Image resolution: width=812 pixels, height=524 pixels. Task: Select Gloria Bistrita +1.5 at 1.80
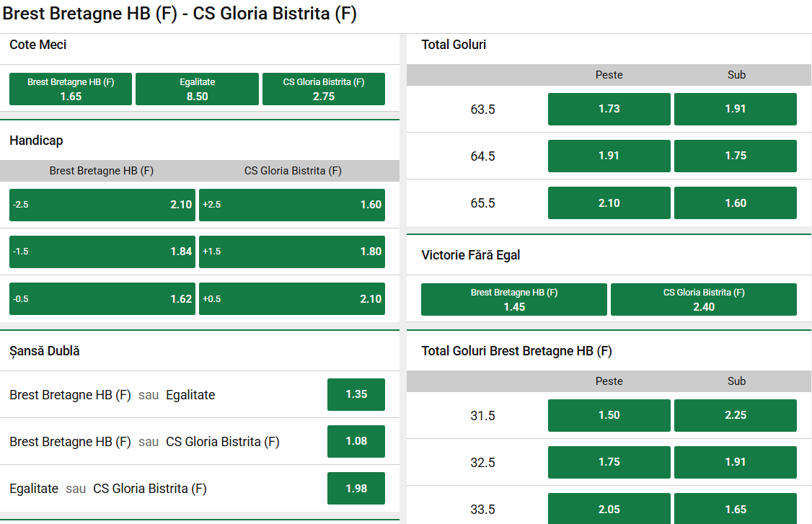(291, 252)
